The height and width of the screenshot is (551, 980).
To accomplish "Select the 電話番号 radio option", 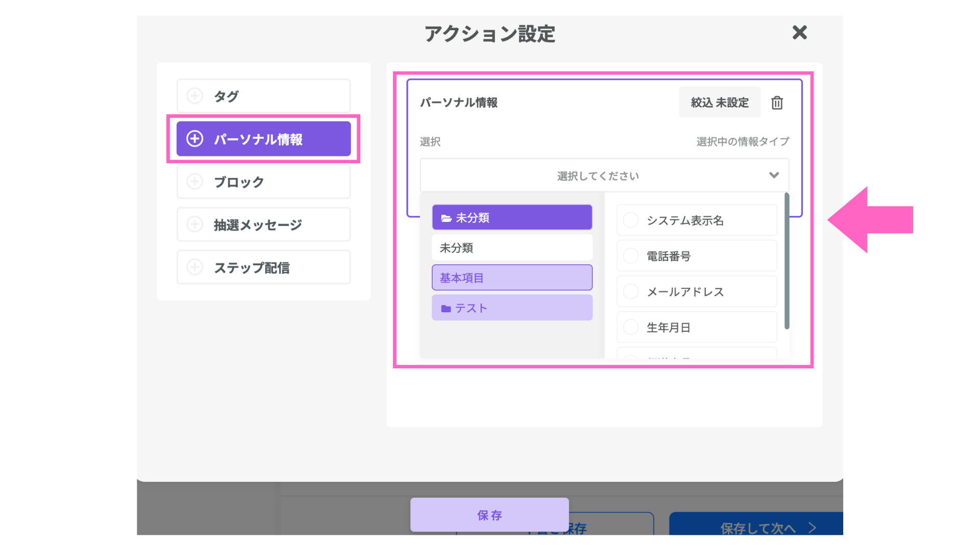I will pyautogui.click(x=631, y=256).
